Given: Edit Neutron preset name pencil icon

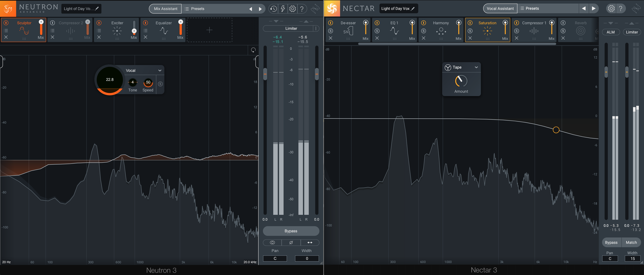Looking at the screenshot, I should 97,9.
